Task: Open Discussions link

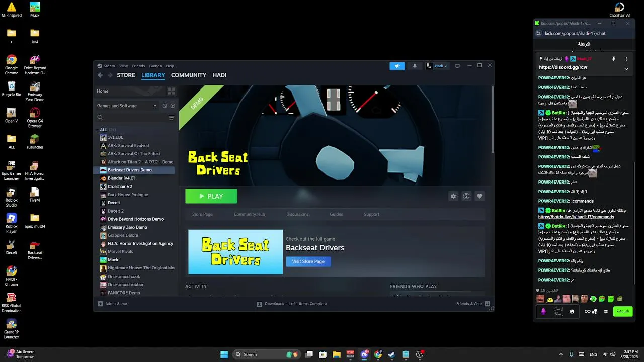Action: [x=297, y=214]
